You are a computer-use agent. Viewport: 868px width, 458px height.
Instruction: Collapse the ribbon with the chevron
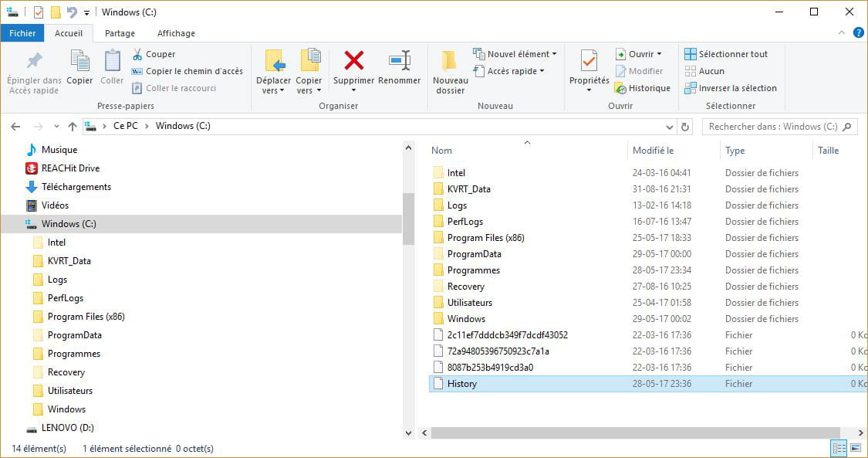(842, 32)
